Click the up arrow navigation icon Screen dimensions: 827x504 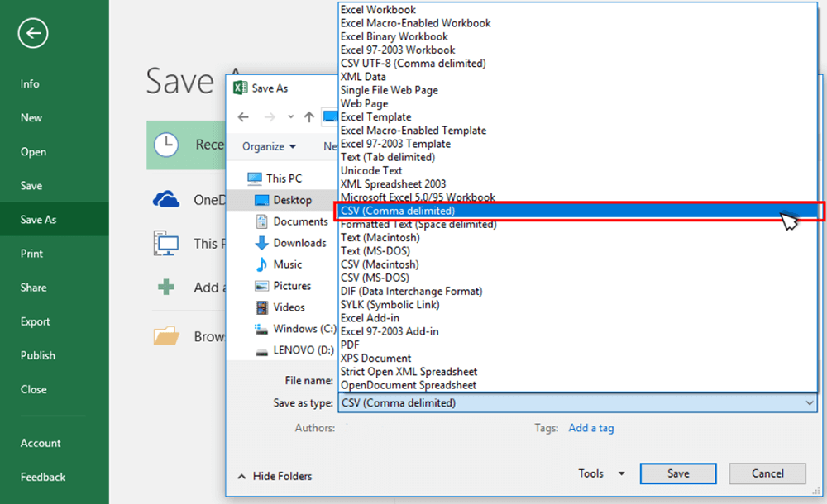coord(309,116)
